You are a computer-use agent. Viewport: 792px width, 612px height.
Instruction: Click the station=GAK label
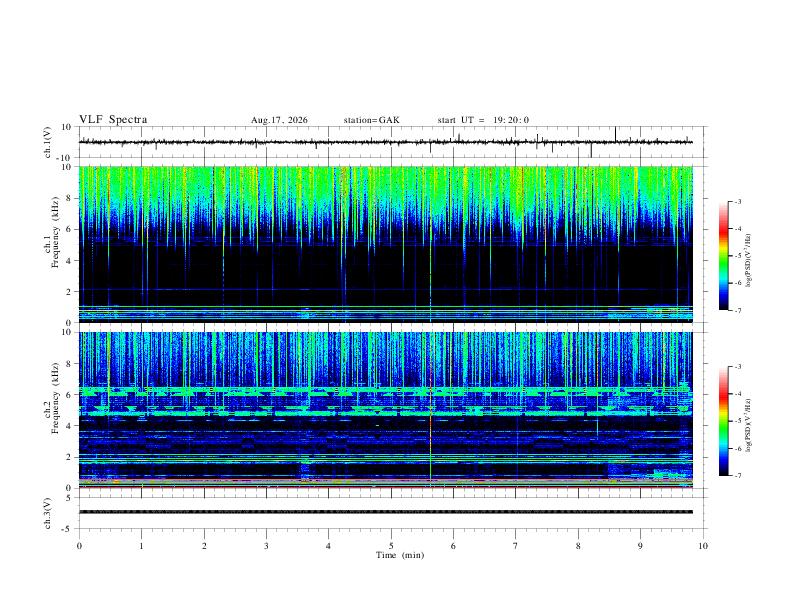click(371, 120)
